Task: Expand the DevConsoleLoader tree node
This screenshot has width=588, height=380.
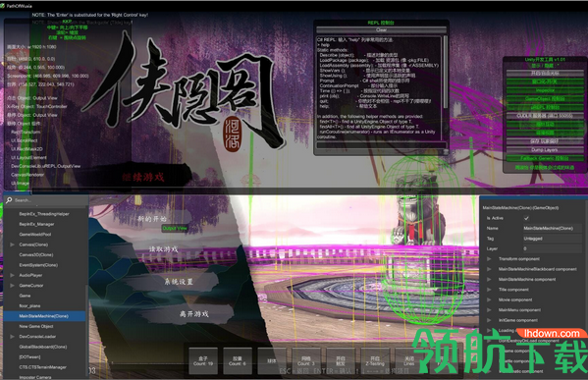Action: coord(13,337)
